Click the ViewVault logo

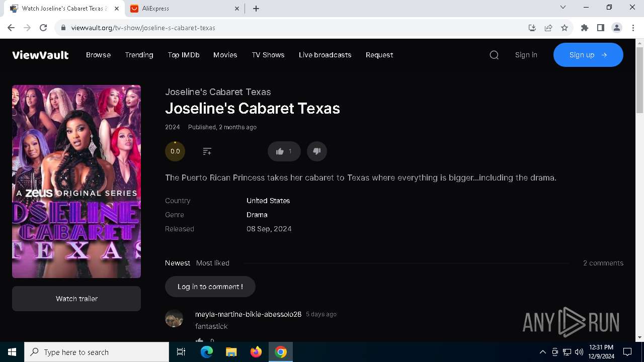pos(40,55)
